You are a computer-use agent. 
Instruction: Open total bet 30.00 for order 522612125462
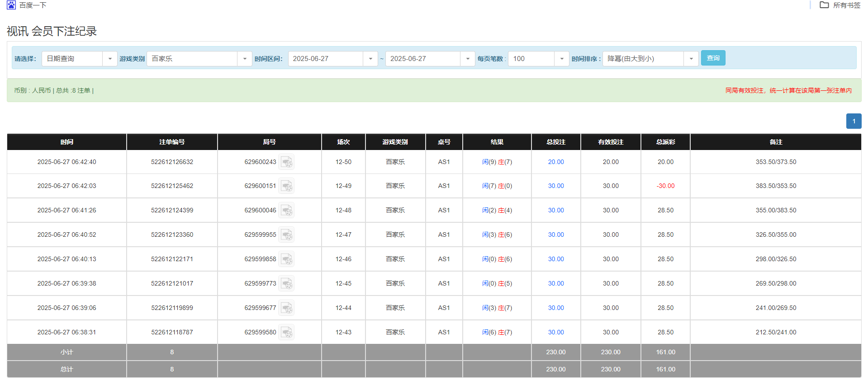coord(556,186)
